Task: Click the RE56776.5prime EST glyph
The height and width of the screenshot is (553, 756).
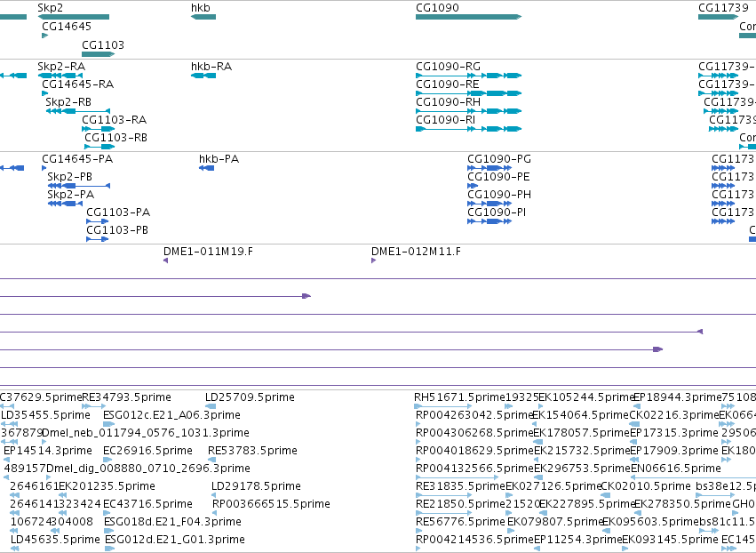Action: click(x=418, y=531)
